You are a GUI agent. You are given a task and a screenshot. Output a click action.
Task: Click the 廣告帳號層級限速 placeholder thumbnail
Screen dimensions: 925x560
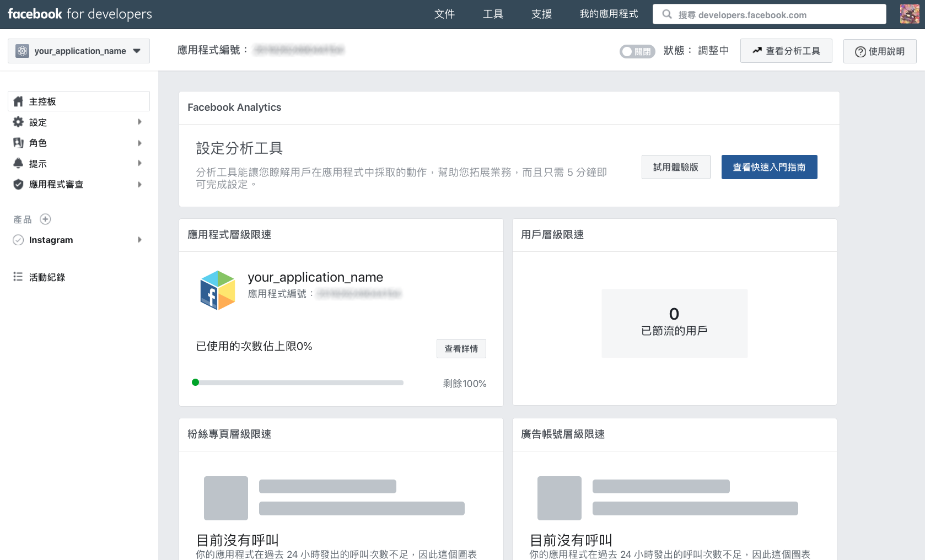pyautogui.click(x=560, y=498)
